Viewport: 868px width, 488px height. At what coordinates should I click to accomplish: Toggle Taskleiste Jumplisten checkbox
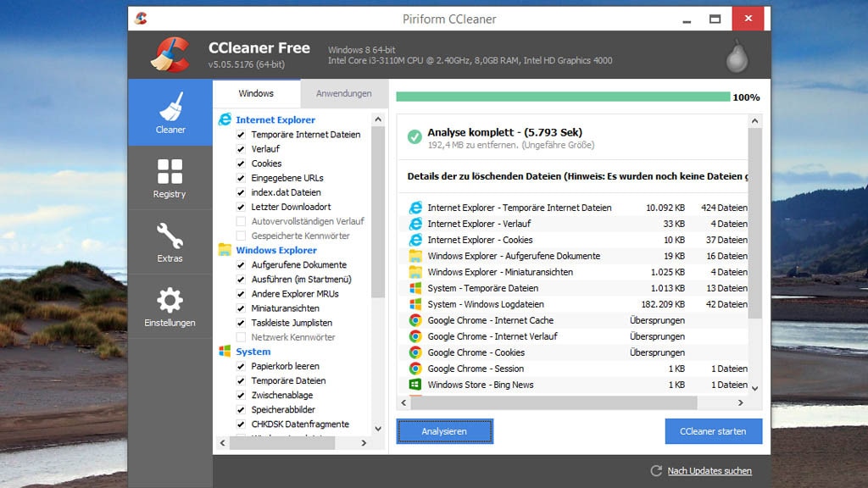coord(241,323)
